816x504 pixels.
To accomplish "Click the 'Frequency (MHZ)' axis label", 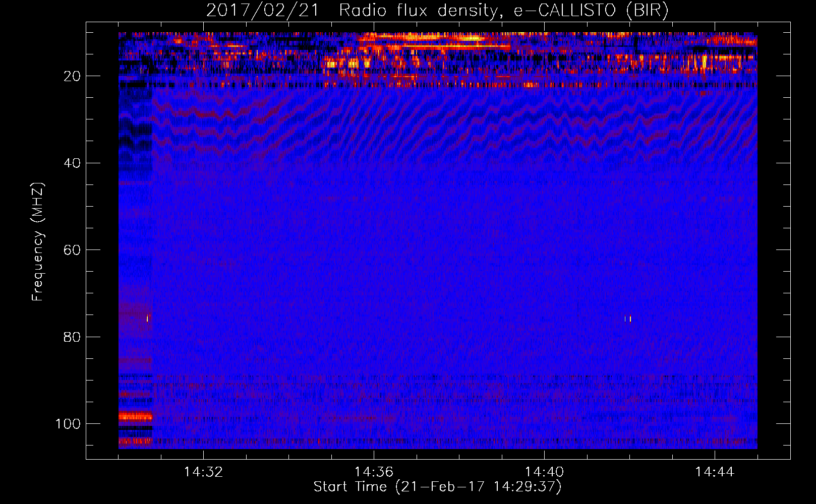I will click(x=38, y=242).
